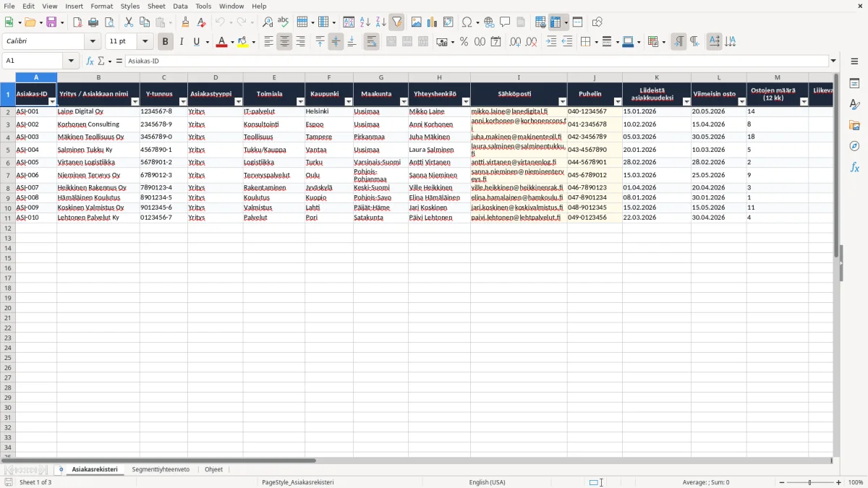Click the Insert Hyperlink globe icon
This screenshot has width=868, height=488.
point(489,22)
